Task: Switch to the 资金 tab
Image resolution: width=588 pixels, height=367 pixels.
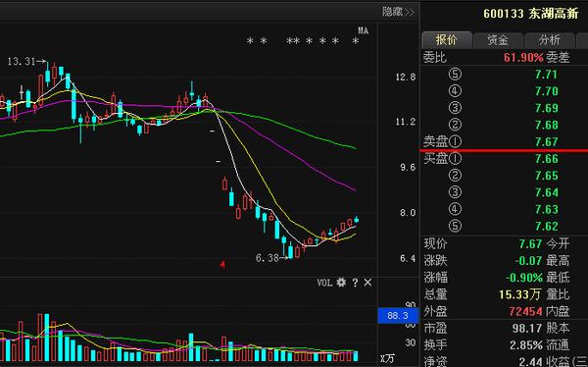Action: (498, 40)
